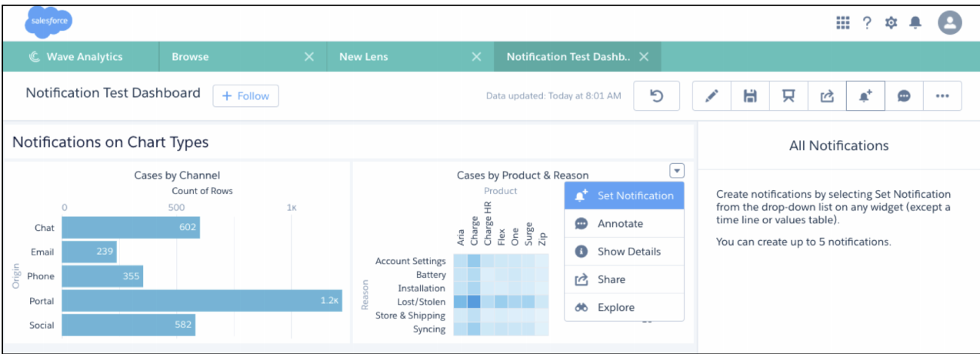Click the Account Settings reason label
Viewport: 980px width, 354px height.
click(x=410, y=262)
